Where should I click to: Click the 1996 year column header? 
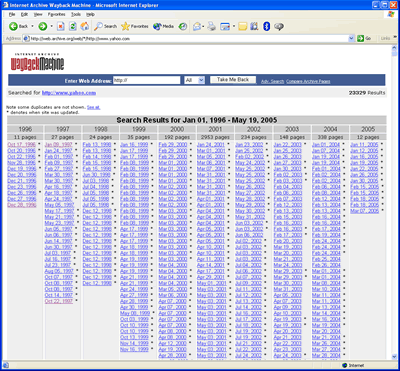[25, 129]
